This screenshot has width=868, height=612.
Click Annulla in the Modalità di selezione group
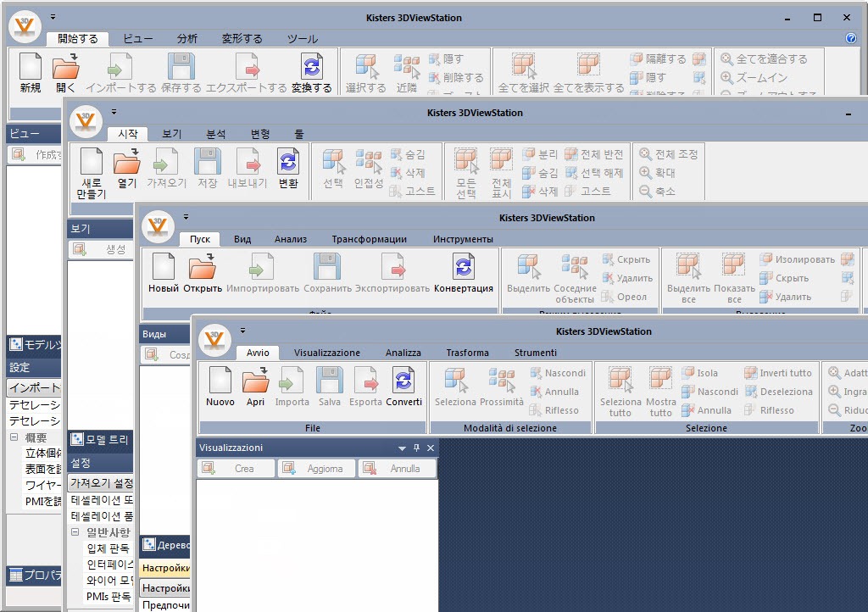pyautogui.click(x=554, y=392)
